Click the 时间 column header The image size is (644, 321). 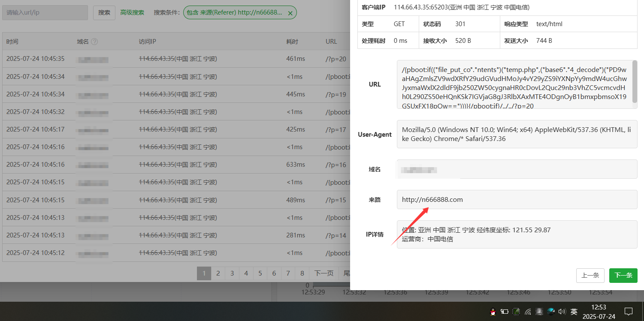click(12, 42)
